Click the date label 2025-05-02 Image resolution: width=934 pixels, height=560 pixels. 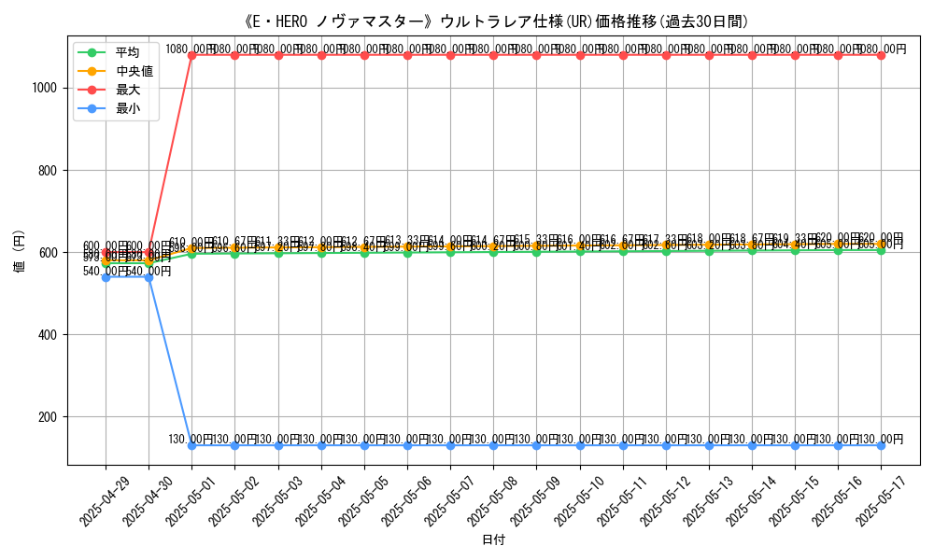pyautogui.click(x=234, y=501)
